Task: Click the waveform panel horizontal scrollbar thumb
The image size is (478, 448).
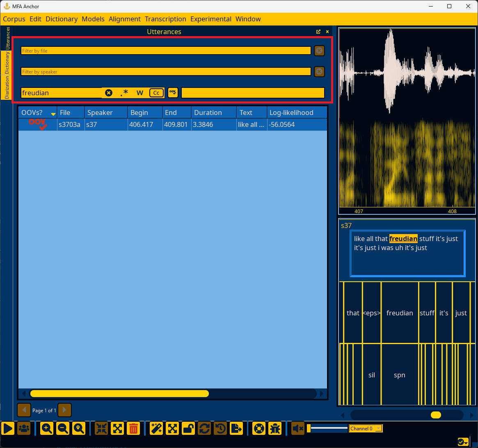Action: [436, 415]
